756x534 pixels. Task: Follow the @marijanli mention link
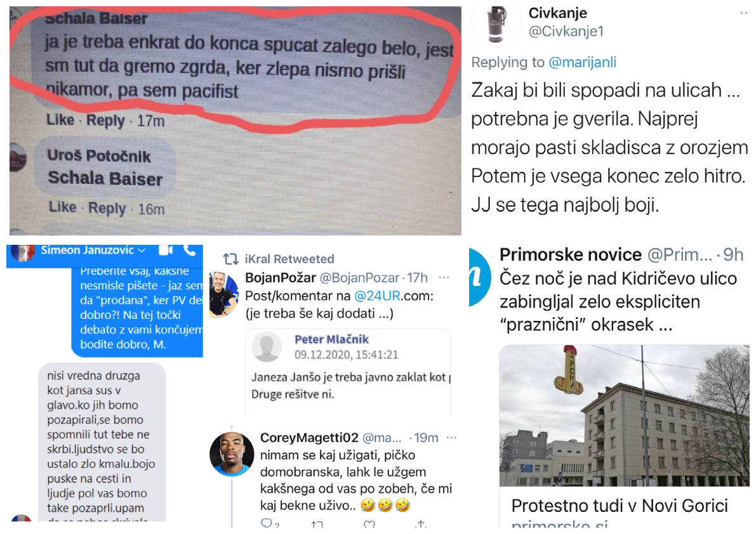(583, 62)
